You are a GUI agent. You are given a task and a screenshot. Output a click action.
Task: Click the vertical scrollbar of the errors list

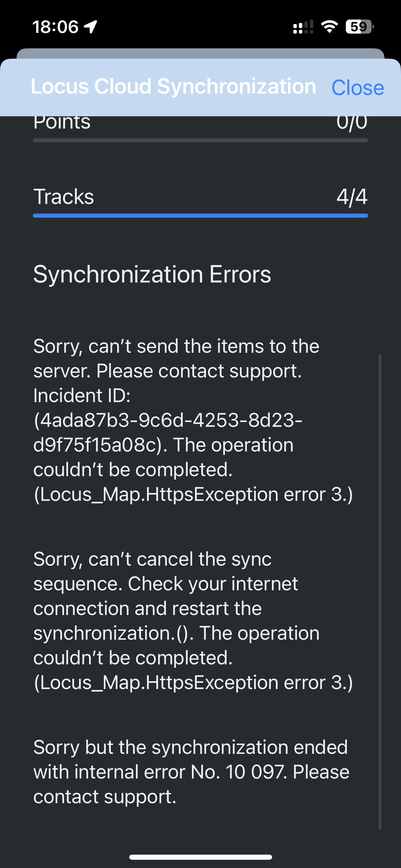380,592
